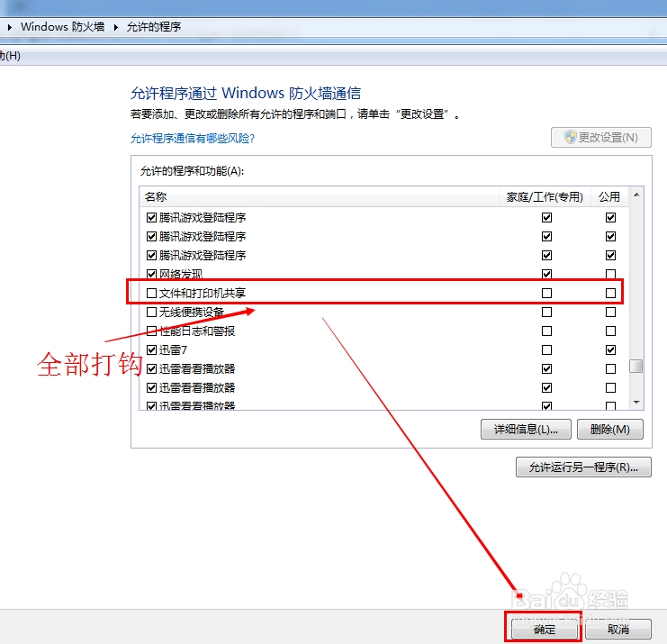Select the 性能日志和警报 row text

pyautogui.click(x=196, y=331)
